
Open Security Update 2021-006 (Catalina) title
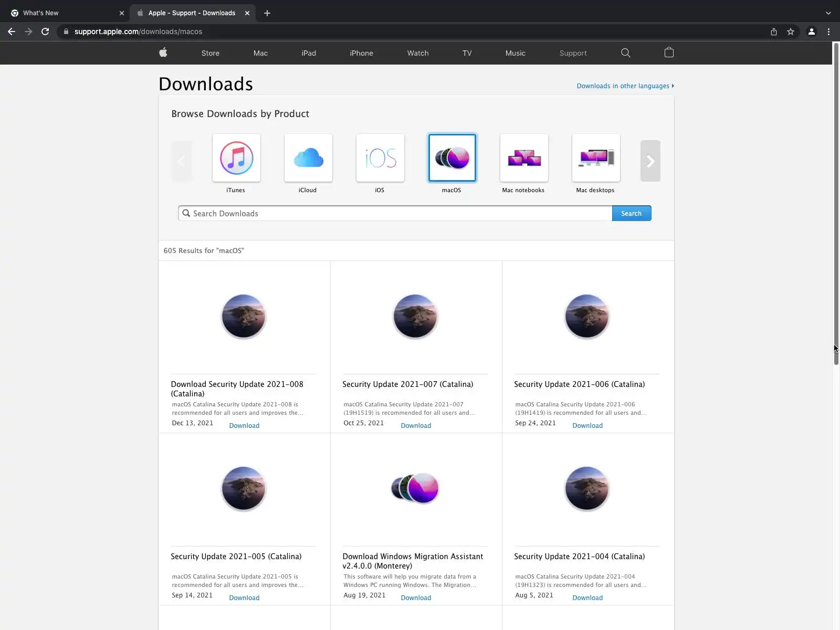(580, 384)
